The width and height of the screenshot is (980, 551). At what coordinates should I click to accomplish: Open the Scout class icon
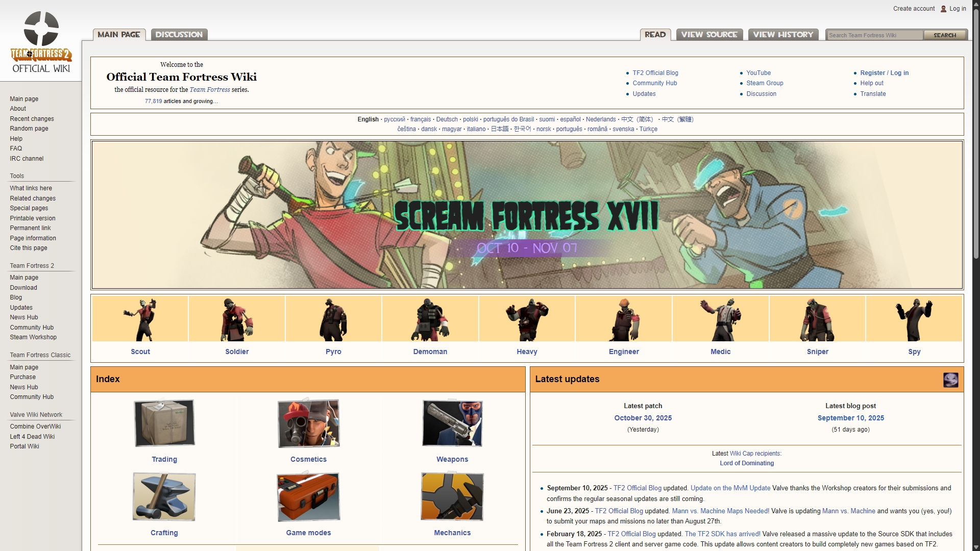point(140,319)
